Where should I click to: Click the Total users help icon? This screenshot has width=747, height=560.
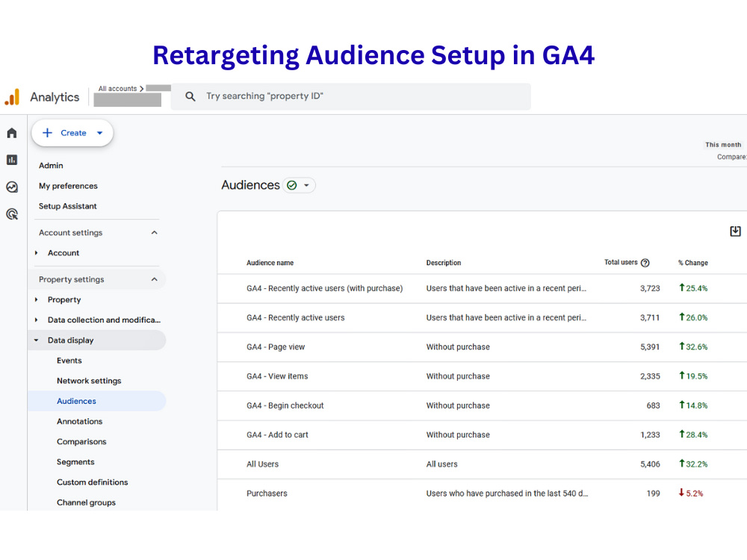pyautogui.click(x=645, y=263)
